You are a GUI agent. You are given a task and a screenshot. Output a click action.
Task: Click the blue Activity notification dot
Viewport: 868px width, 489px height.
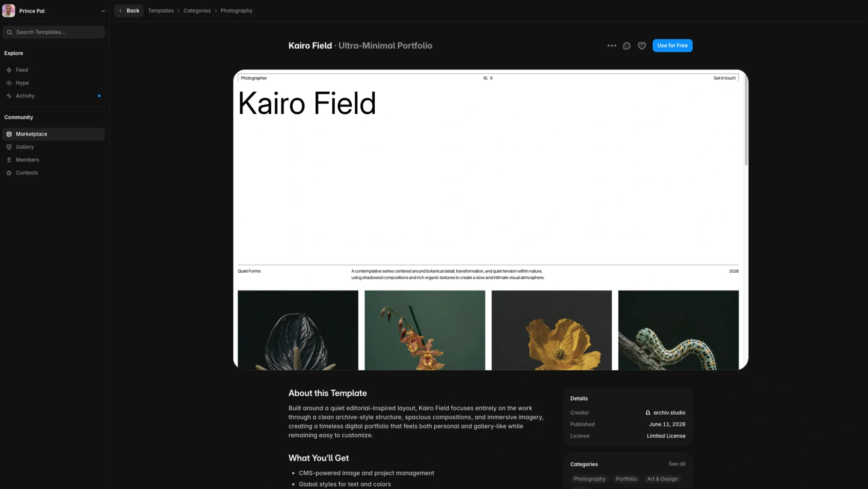coord(99,96)
